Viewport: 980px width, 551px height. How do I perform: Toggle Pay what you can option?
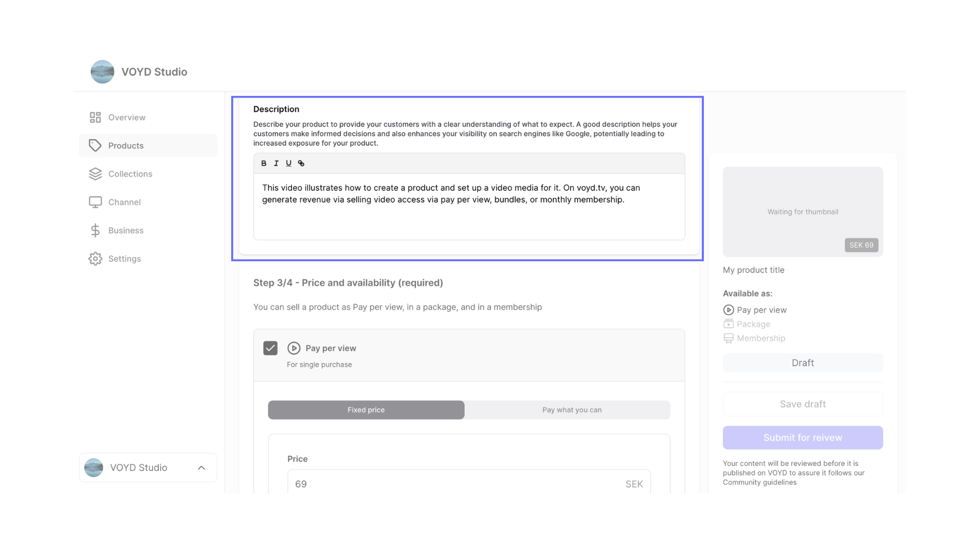pos(571,409)
